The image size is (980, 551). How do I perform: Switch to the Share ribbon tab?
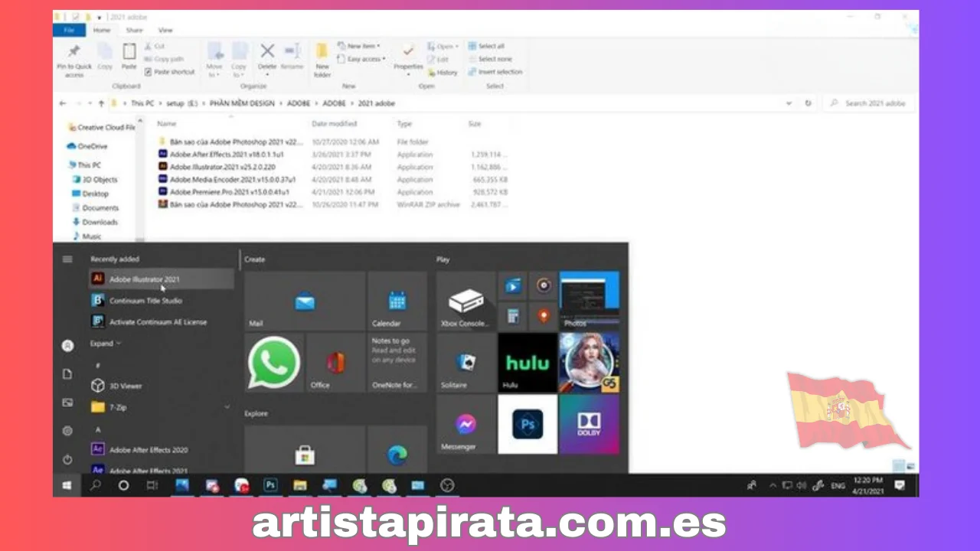pos(135,30)
